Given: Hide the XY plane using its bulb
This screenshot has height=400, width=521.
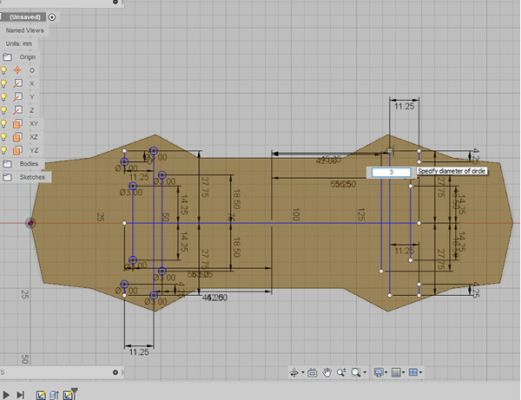Looking at the screenshot, I should click(x=4, y=124).
